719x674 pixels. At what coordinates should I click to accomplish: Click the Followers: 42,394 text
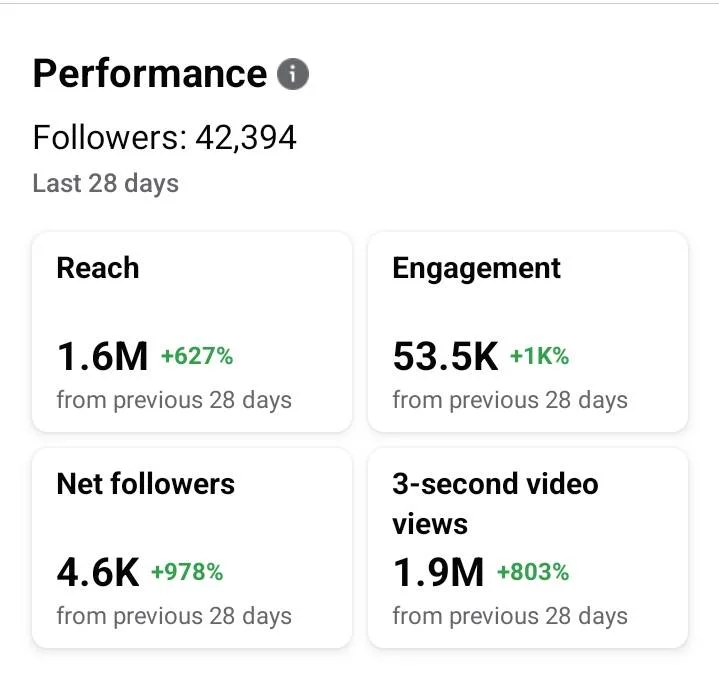click(x=165, y=138)
